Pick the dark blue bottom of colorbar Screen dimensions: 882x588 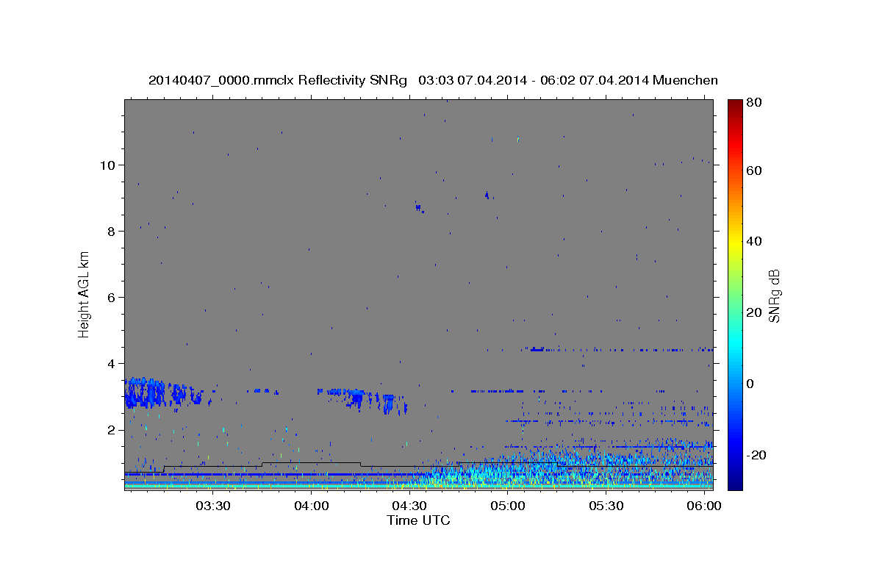[735, 481]
